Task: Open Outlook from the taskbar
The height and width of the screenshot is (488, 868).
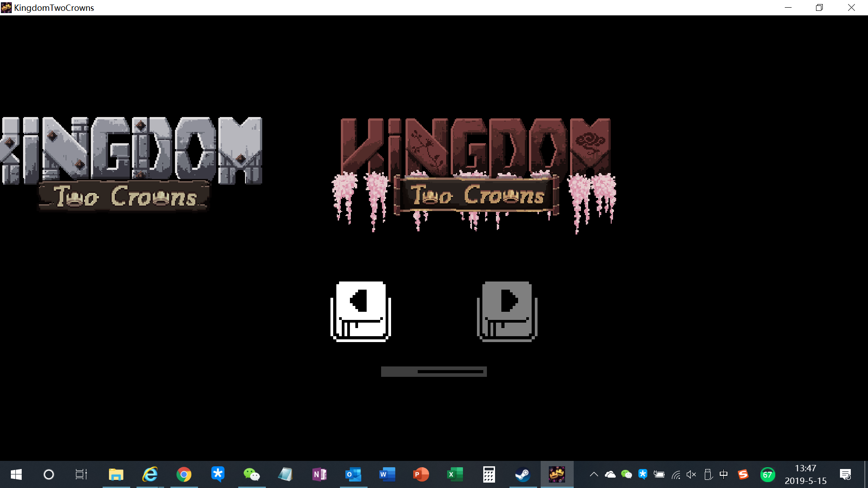Action: (x=354, y=474)
